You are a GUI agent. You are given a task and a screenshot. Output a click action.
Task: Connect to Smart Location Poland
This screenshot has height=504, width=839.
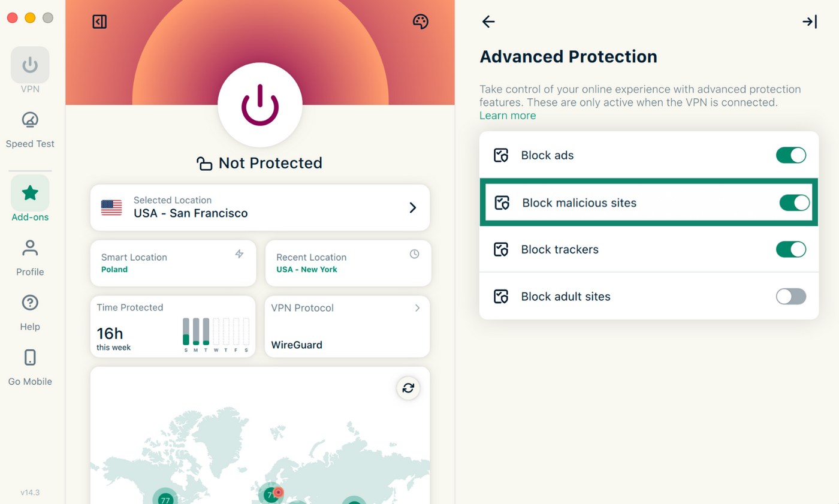pyautogui.click(x=173, y=263)
